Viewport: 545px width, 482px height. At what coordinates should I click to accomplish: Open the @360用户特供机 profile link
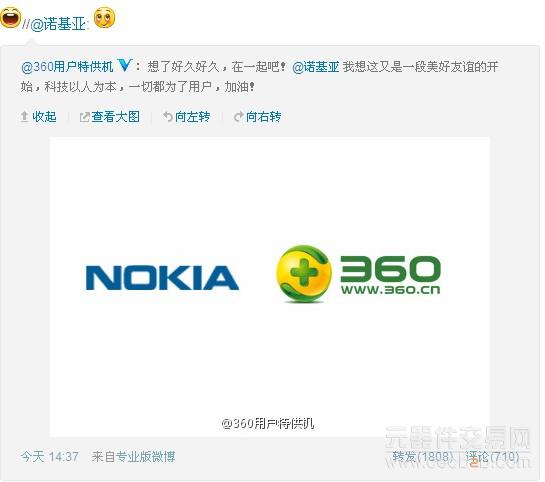tap(67, 67)
